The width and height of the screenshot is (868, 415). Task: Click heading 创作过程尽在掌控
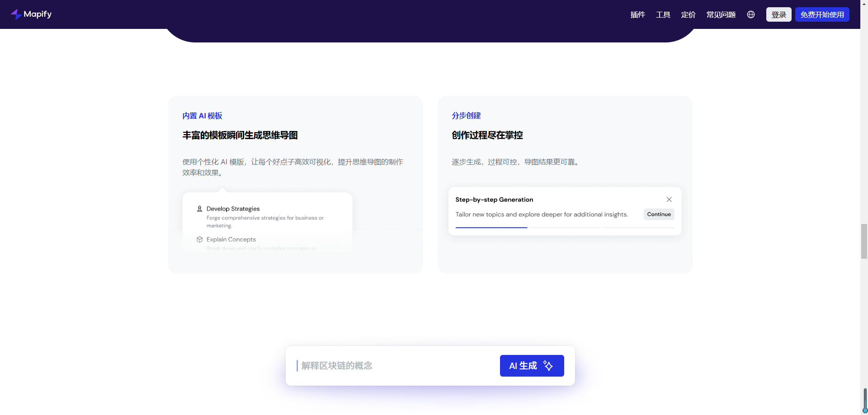click(x=487, y=135)
